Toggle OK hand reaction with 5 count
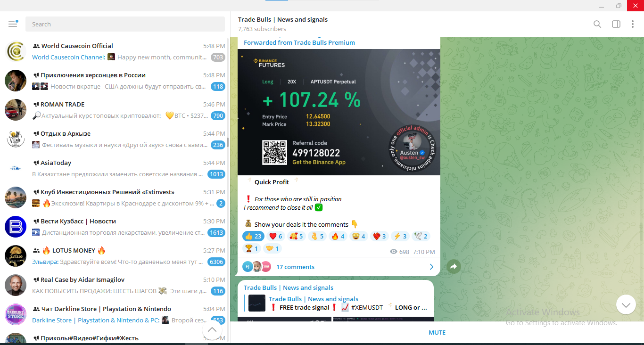644x345 pixels. (x=317, y=236)
